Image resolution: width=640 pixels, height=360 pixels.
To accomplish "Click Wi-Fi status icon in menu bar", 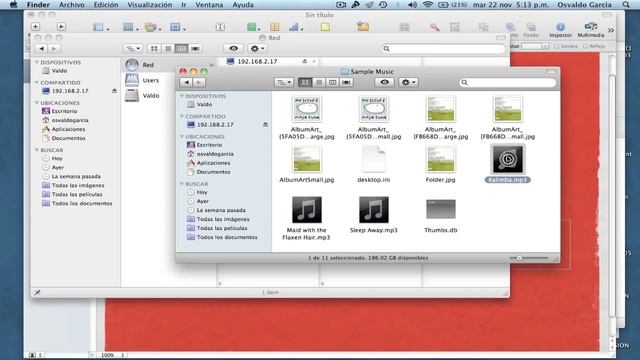I will click(x=427, y=5).
